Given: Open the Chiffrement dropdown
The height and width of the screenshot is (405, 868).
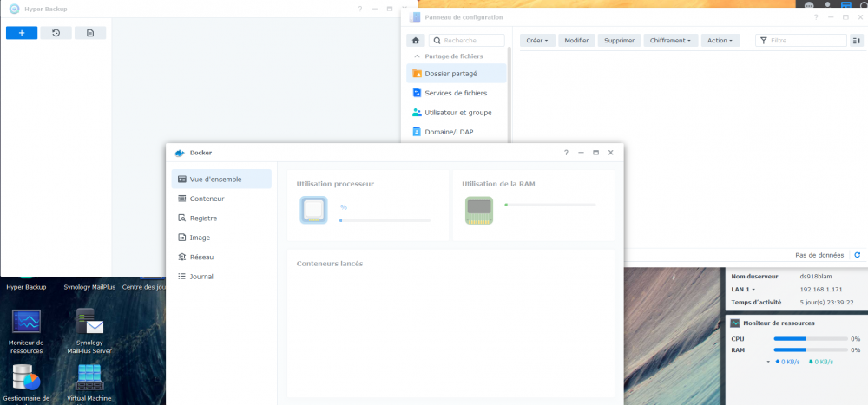Looking at the screenshot, I should (x=670, y=41).
